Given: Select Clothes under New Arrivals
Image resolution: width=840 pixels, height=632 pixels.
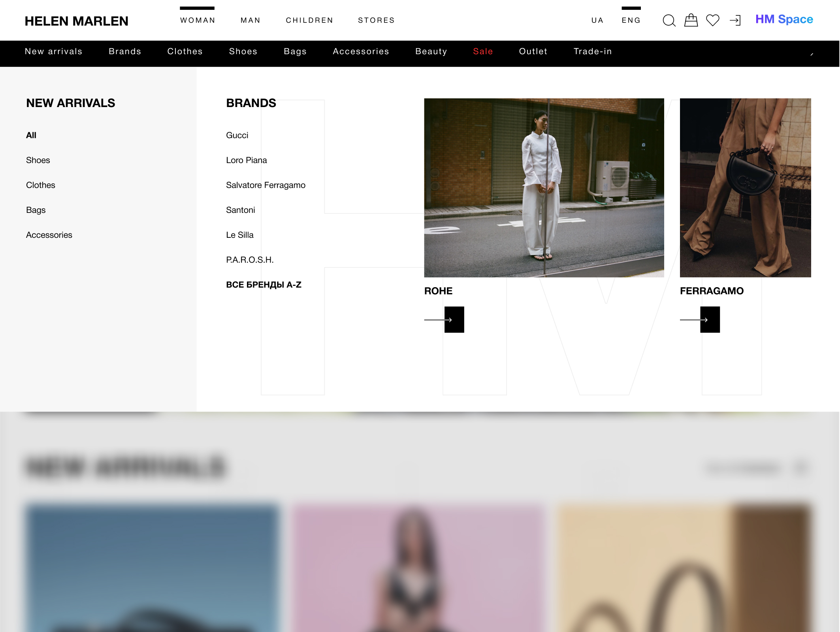Looking at the screenshot, I should pyautogui.click(x=41, y=185).
